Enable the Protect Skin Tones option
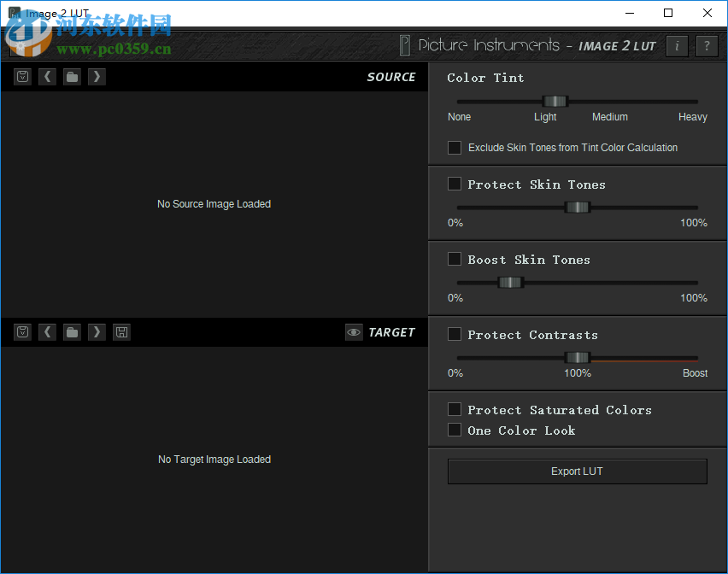 pyautogui.click(x=455, y=184)
